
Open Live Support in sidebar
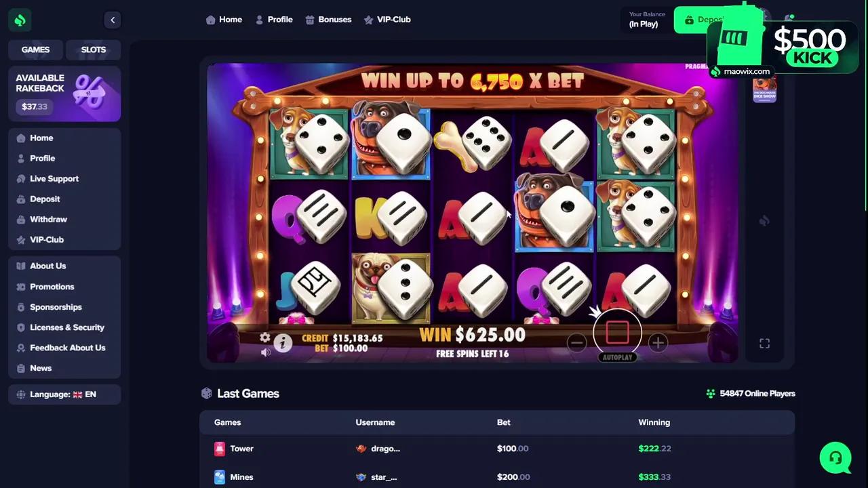pyautogui.click(x=54, y=178)
